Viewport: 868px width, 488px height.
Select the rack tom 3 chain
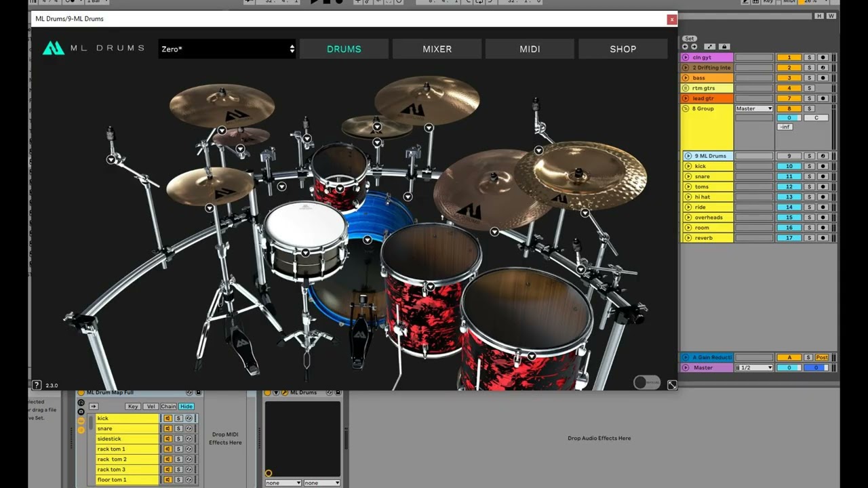tap(127, 469)
